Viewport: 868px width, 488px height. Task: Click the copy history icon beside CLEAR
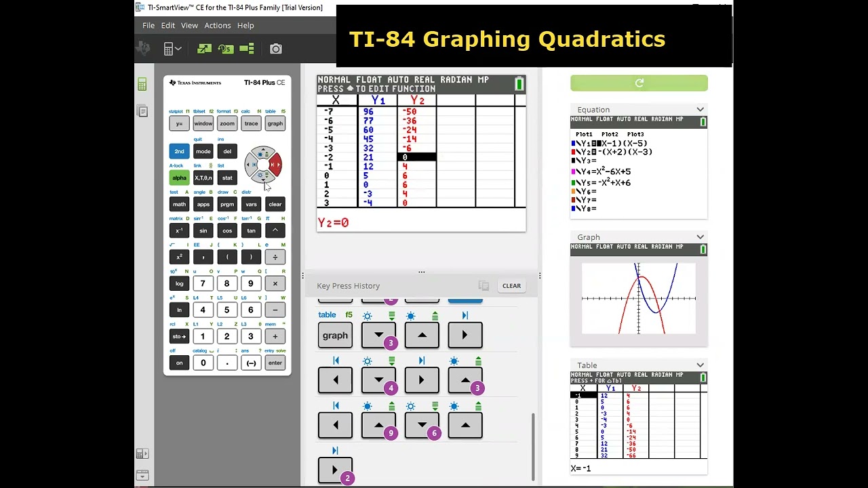484,286
